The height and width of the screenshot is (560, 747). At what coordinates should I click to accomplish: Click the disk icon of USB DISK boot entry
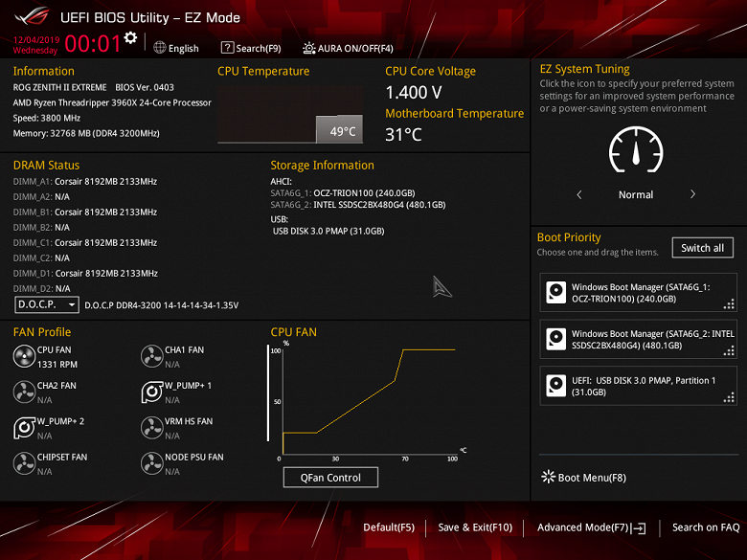(556, 386)
